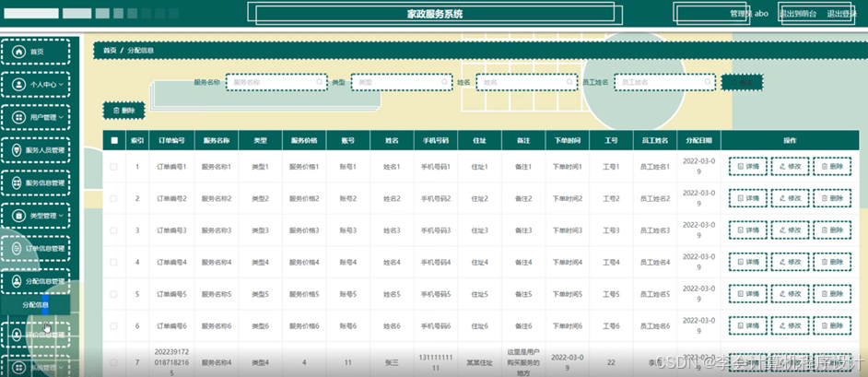This screenshot has height=377, width=868.
Task: Click the detail icon in row 3
Action: pos(741,230)
